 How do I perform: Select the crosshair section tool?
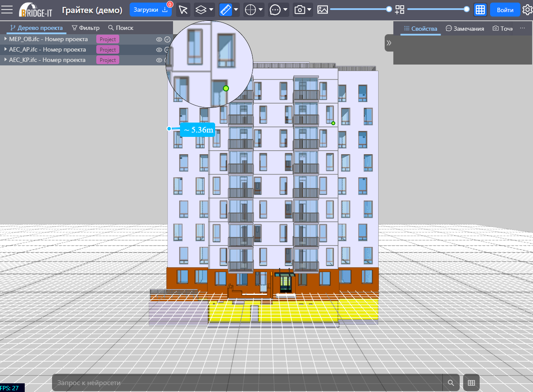click(x=250, y=10)
